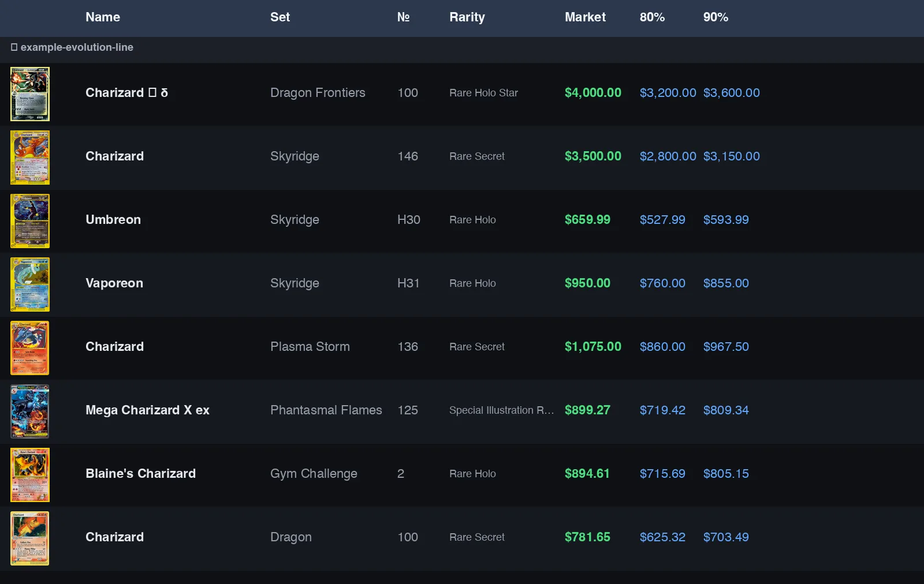Sort by the 90% column header

point(716,17)
